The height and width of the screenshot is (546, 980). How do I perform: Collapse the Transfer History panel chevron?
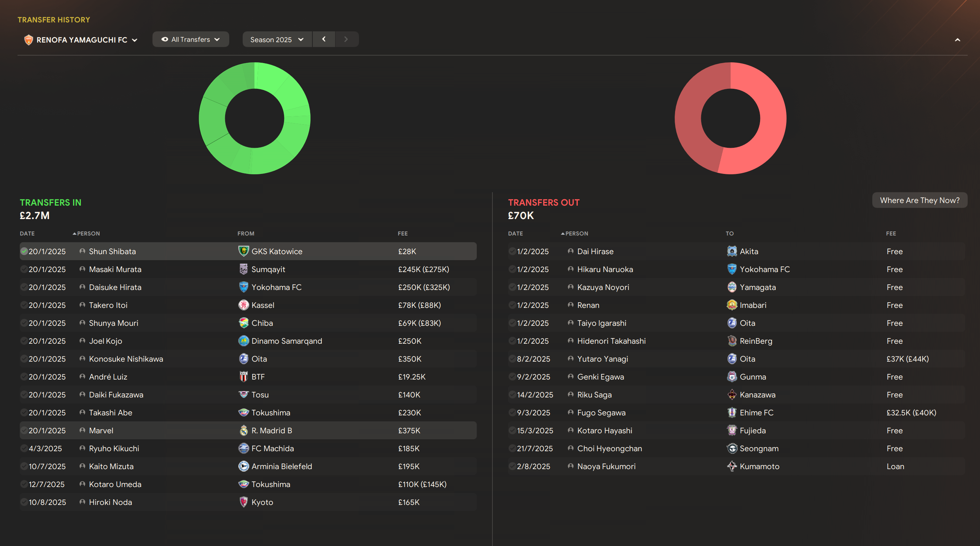coord(957,40)
